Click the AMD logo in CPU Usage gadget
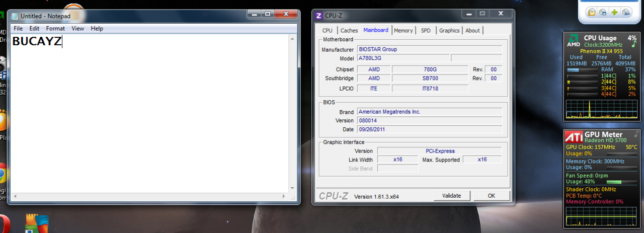644x233 pixels. click(x=574, y=41)
